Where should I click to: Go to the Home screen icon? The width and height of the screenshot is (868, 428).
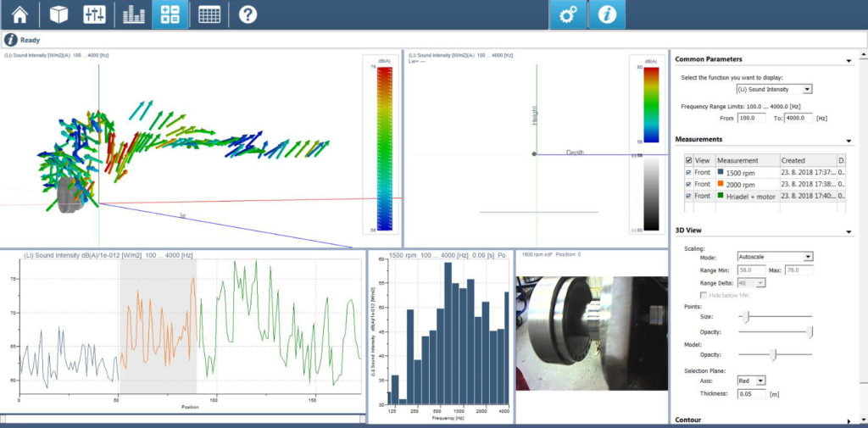[x=19, y=14]
